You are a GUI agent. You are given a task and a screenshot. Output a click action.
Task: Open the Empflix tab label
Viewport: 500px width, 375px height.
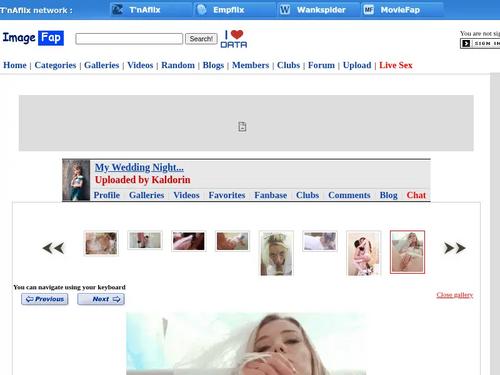(x=229, y=10)
